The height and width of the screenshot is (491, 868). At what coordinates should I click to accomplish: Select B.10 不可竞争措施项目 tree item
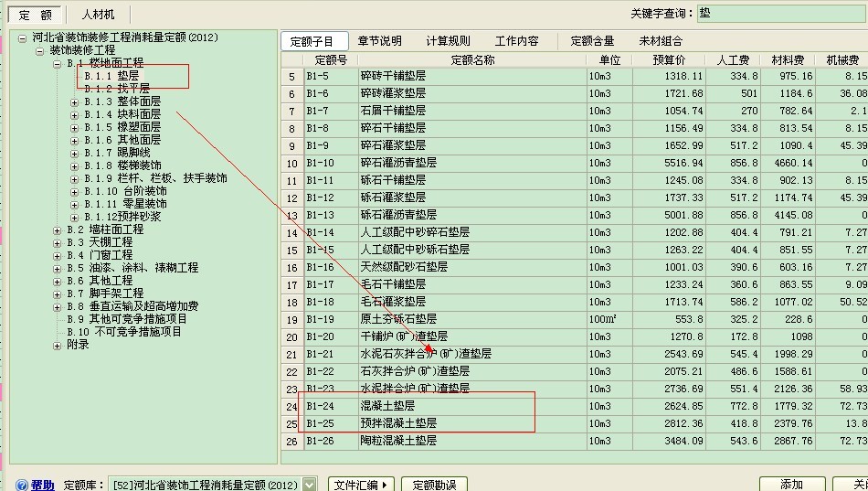124,331
